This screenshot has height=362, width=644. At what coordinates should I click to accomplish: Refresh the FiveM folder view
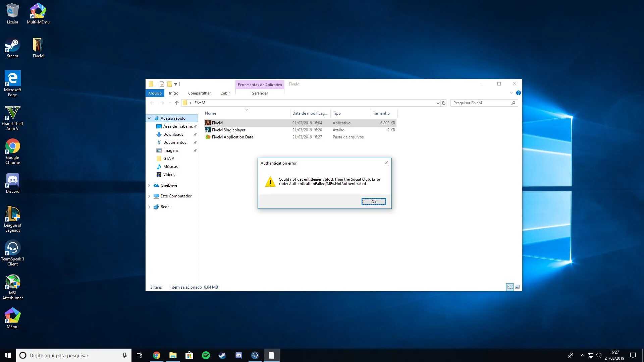(x=444, y=103)
